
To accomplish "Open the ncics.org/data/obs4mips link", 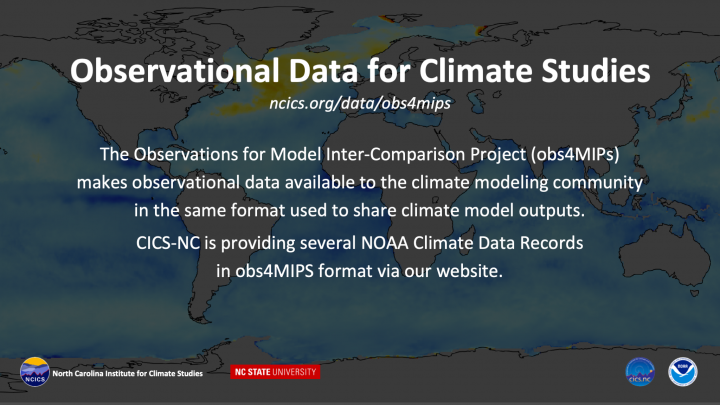I will coord(360,103).
